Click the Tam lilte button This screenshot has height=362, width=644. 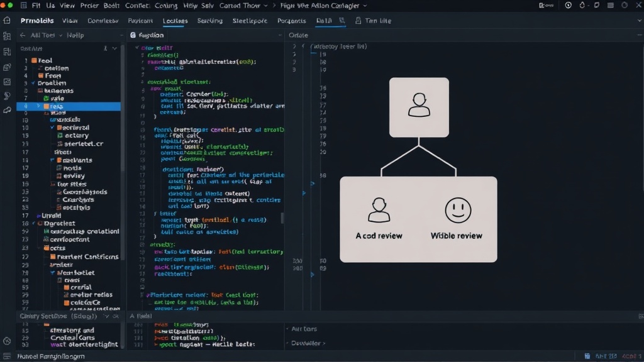click(373, 21)
